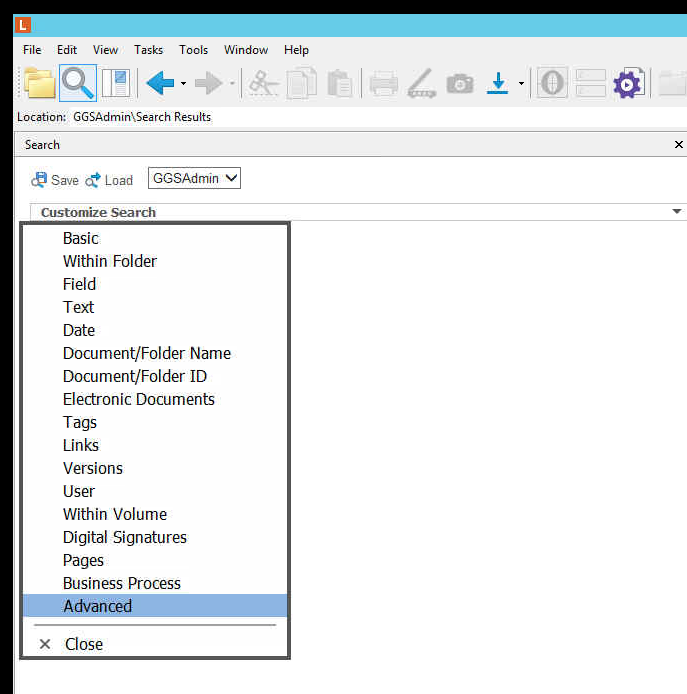
Task: Click the blue back arrow
Action: point(160,83)
